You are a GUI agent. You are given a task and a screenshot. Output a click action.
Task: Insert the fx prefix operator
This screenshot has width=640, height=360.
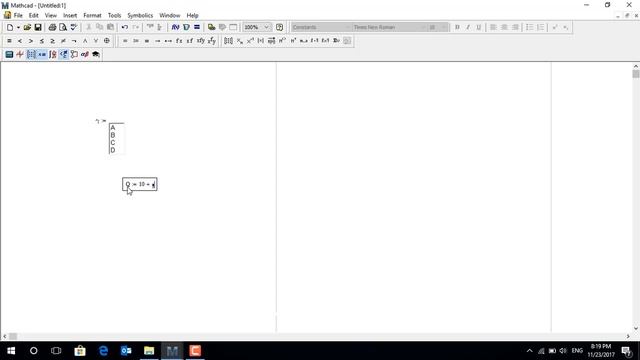[x=179, y=41]
